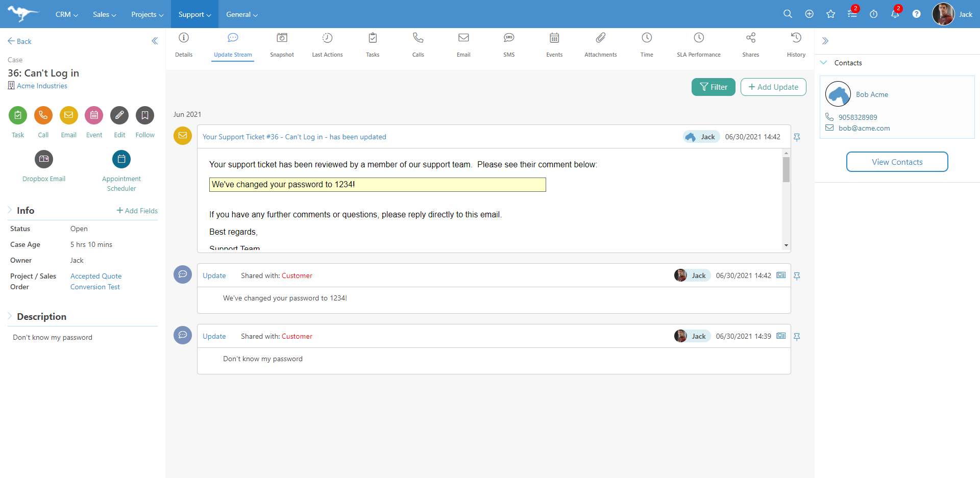This screenshot has width=980, height=478.
Task: Click the green Task quick action icon
Action: pos(18,115)
